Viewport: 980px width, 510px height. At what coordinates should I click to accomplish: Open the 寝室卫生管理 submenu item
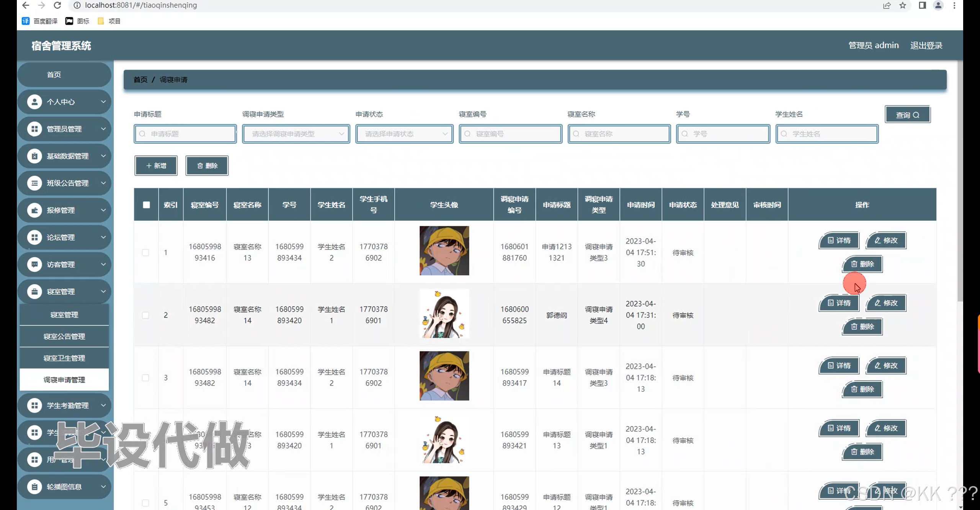tap(64, 358)
